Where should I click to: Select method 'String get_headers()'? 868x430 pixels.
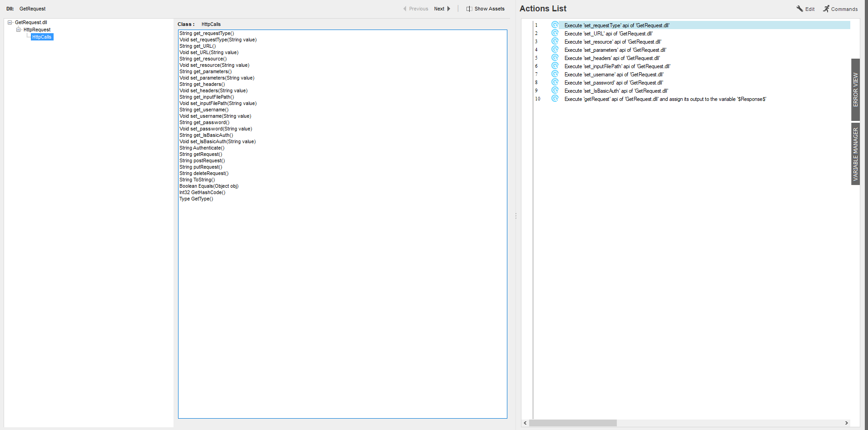[202, 84]
